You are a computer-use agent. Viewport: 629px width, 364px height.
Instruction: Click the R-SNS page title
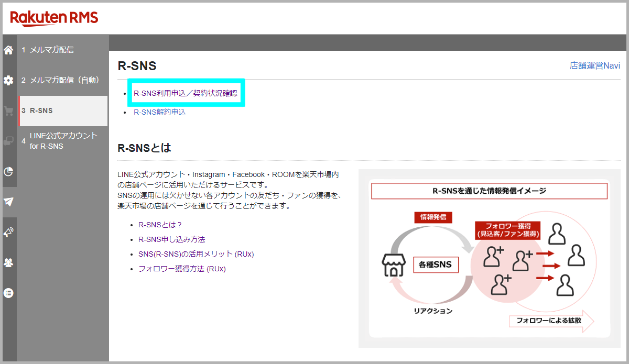coord(137,66)
